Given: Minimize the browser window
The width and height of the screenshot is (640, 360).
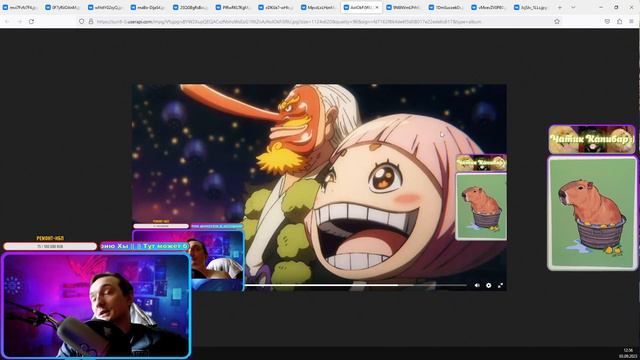Looking at the screenshot, I should tap(601, 7).
